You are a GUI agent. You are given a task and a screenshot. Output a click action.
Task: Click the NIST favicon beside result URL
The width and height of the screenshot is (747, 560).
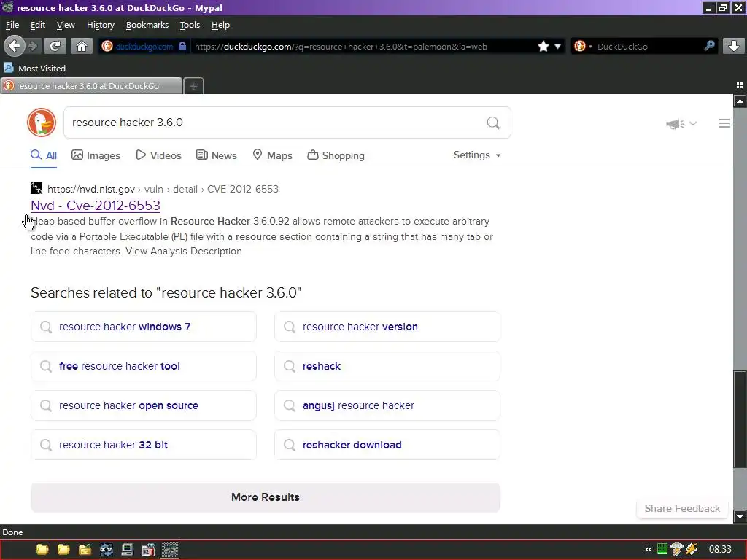click(36, 188)
